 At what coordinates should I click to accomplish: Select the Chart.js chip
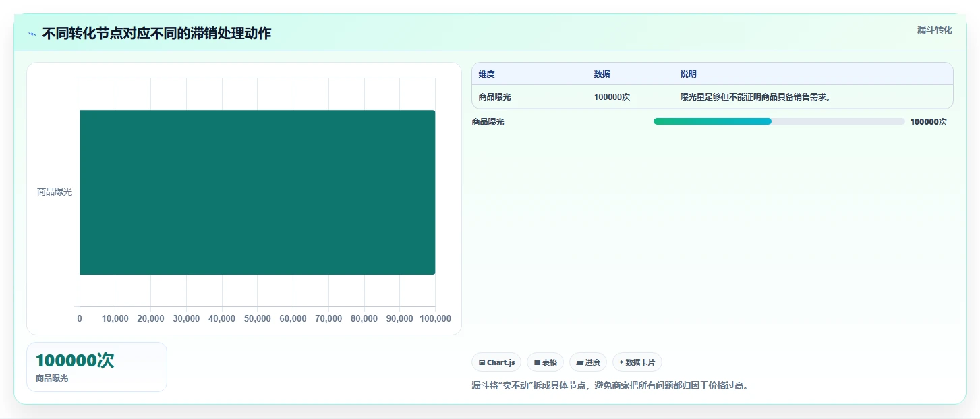pyautogui.click(x=496, y=362)
